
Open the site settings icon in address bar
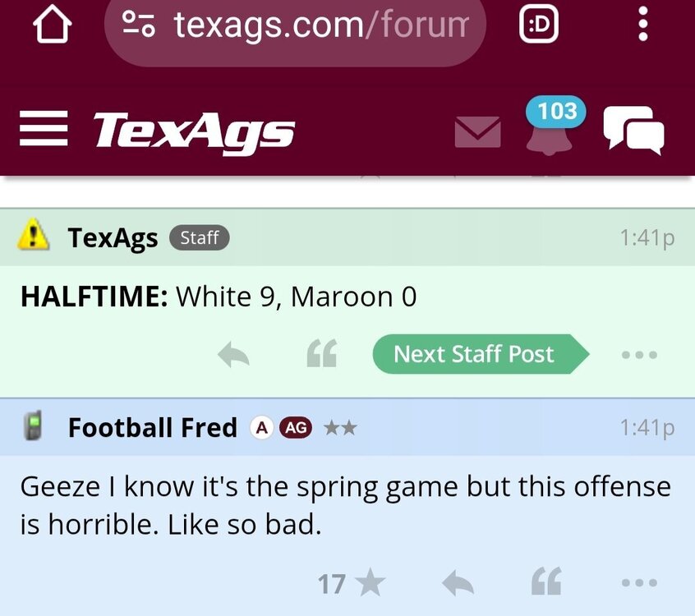139,25
